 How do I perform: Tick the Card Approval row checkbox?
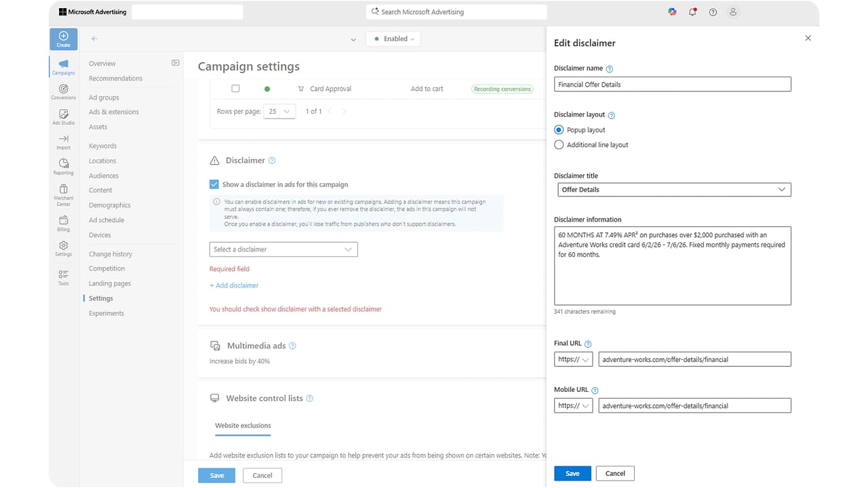coord(235,89)
